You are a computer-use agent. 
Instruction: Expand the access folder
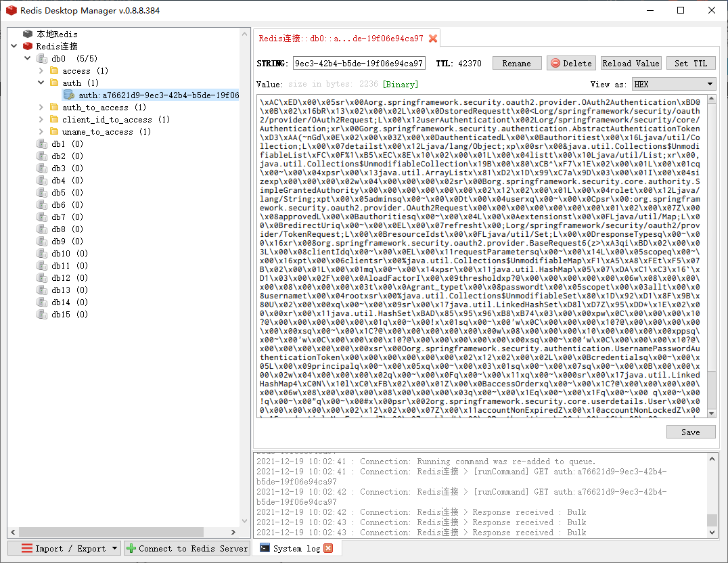pyautogui.click(x=41, y=70)
